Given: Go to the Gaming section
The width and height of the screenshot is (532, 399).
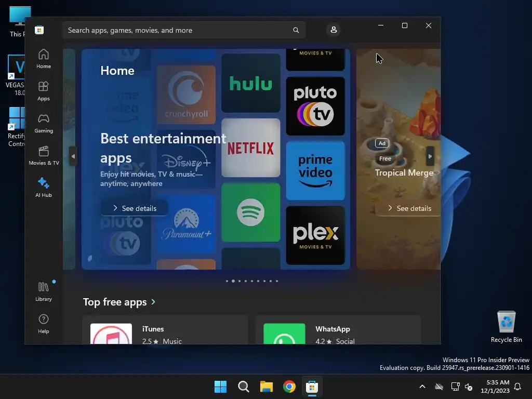Looking at the screenshot, I should pos(44,124).
